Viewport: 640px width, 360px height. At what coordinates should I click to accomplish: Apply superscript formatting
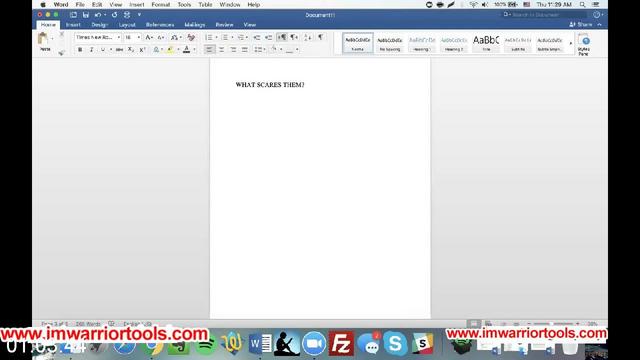point(142,50)
